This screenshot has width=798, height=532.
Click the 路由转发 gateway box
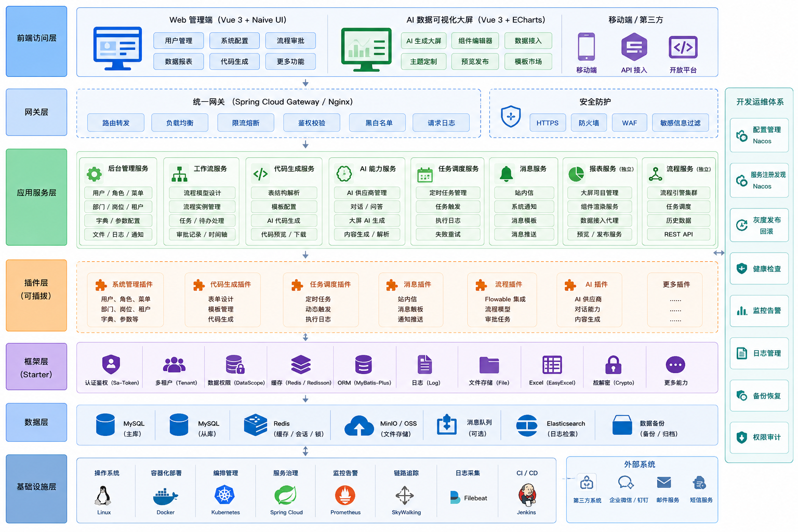point(116,123)
